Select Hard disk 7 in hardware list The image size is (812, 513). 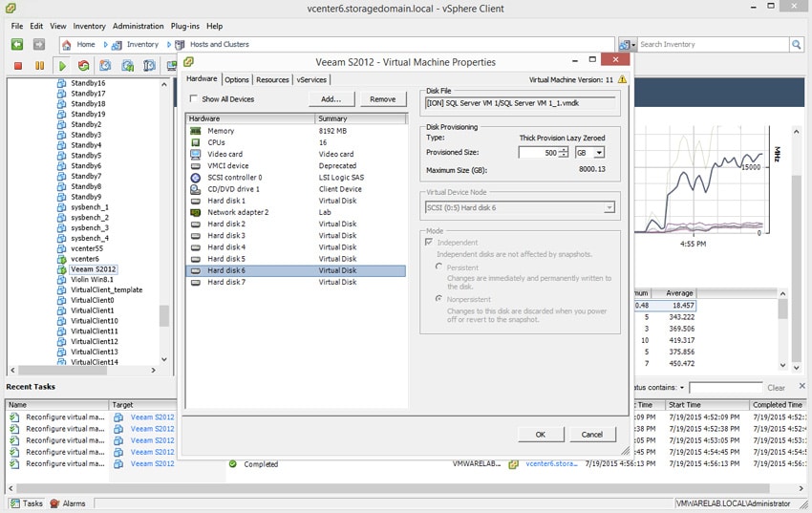(x=295, y=282)
